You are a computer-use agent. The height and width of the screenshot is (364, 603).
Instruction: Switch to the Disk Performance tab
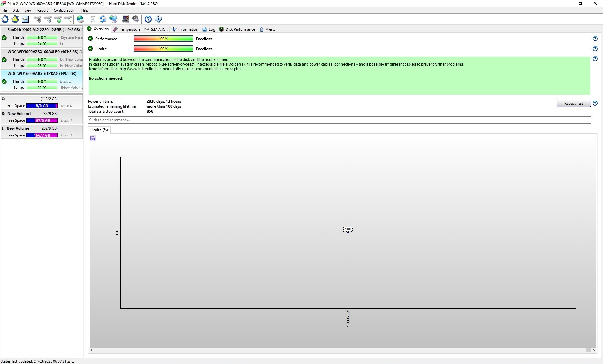237,29
